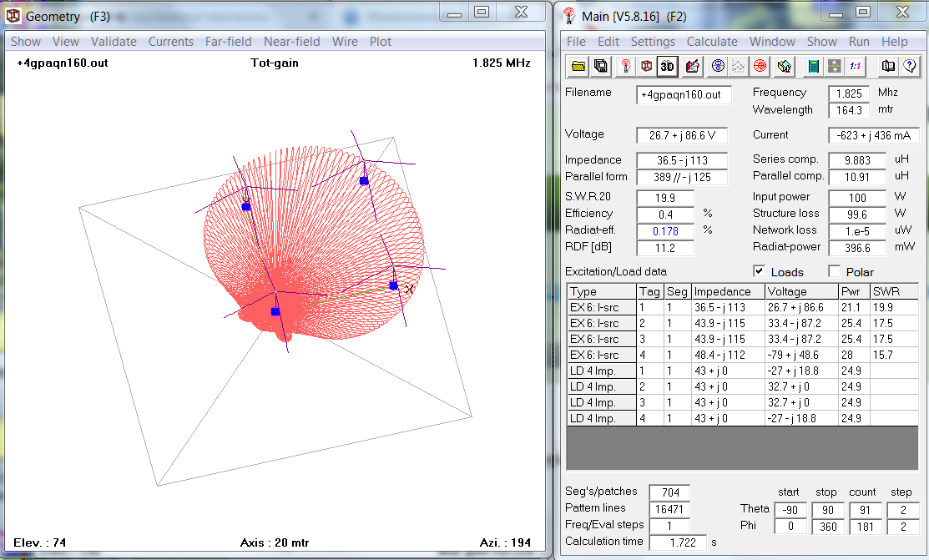Click the SWR column header in table
929x560 pixels.
click(x=894, y=291)
